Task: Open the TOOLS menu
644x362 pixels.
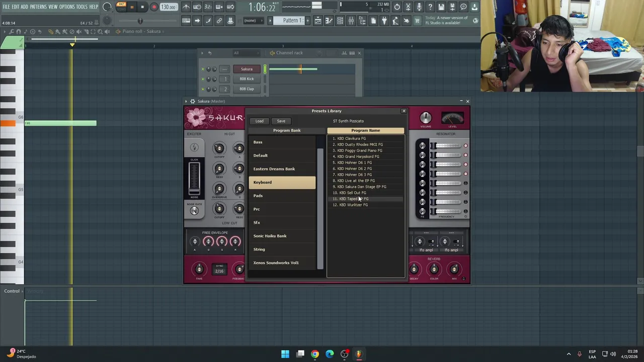Action: [82, 7]
